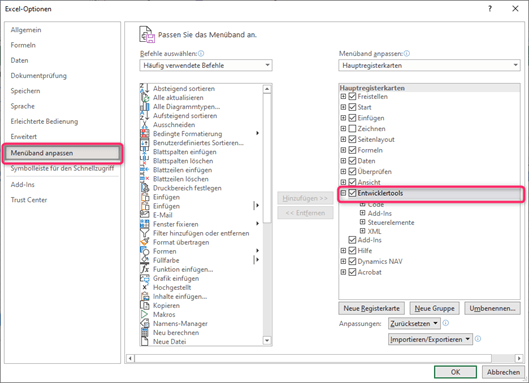Open Symbolleiste für den Schnellzugriff
Image resolution: width=529 pixels, height=383 pixels.
tap(62, 168)
